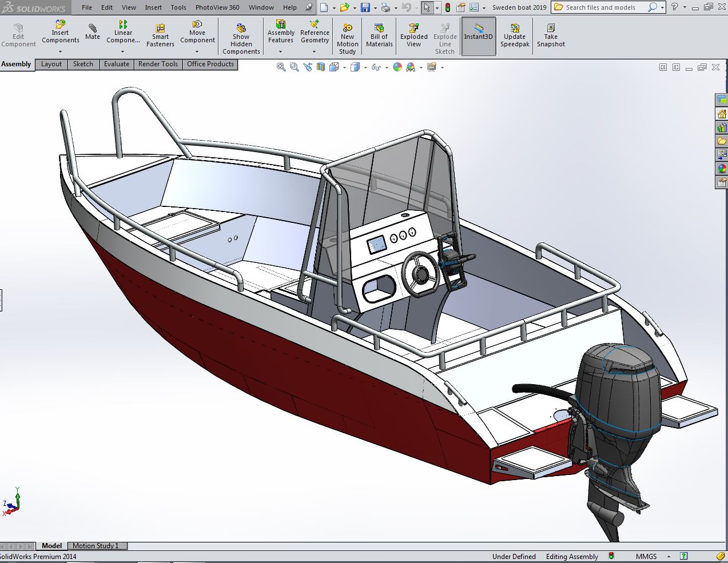The height and width of the screenshot is (563, 728).
Task: Click the Section View icon
Action: coord(321,67)
